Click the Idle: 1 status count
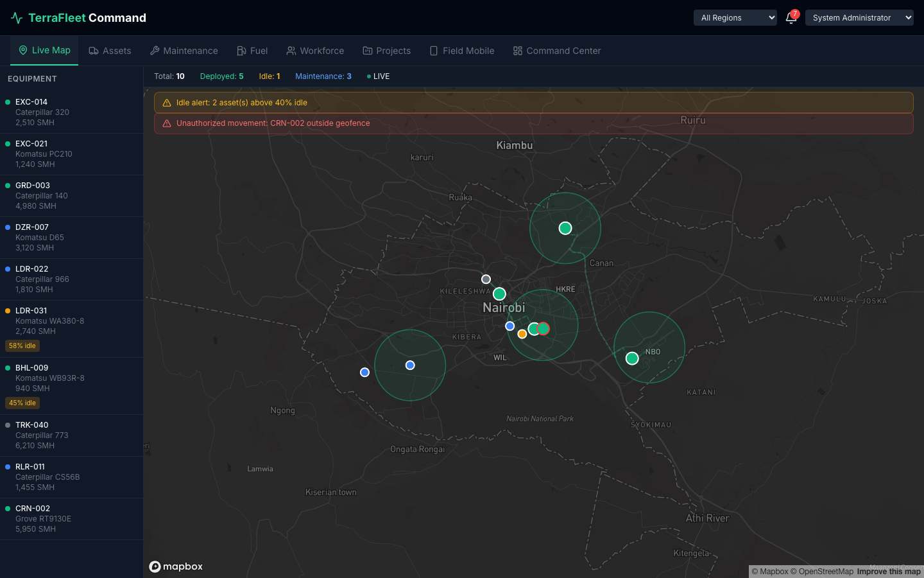This screenshot has height=578, width=924. (269, 76)
